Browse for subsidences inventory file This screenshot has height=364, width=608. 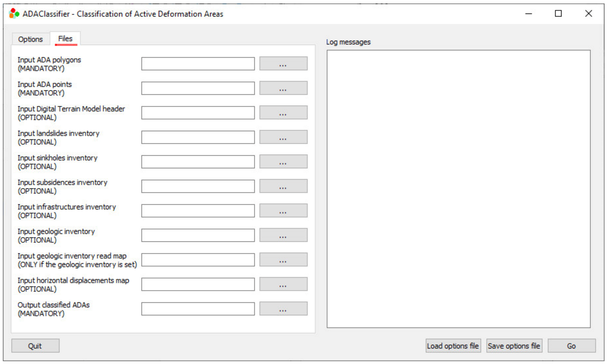coord(283,186)
